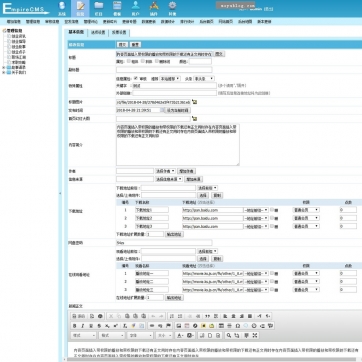Screen dimensions: 362x362
Task: Toggle Strikethrough in the editor toolbar
Action: pyautogui.click(x=99, y=326)
